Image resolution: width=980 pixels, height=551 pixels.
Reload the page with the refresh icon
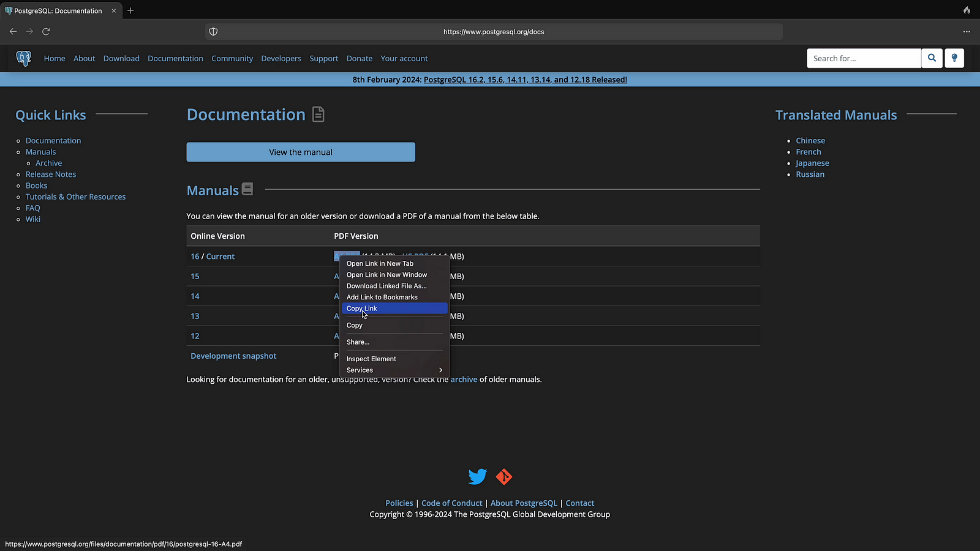point(46,31)
